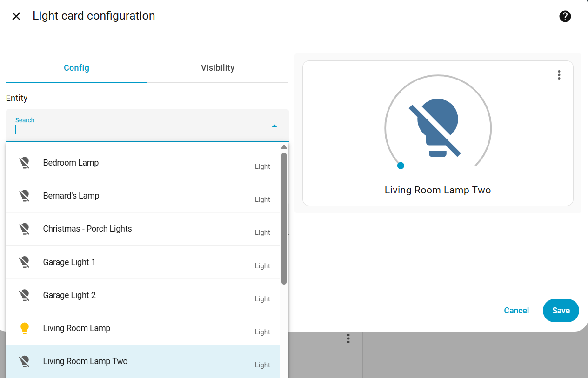Click the yellow bulb icon next to Living Room Lamp
The width and height of the screenshot is (588, 378).
(x=24, y=328)
